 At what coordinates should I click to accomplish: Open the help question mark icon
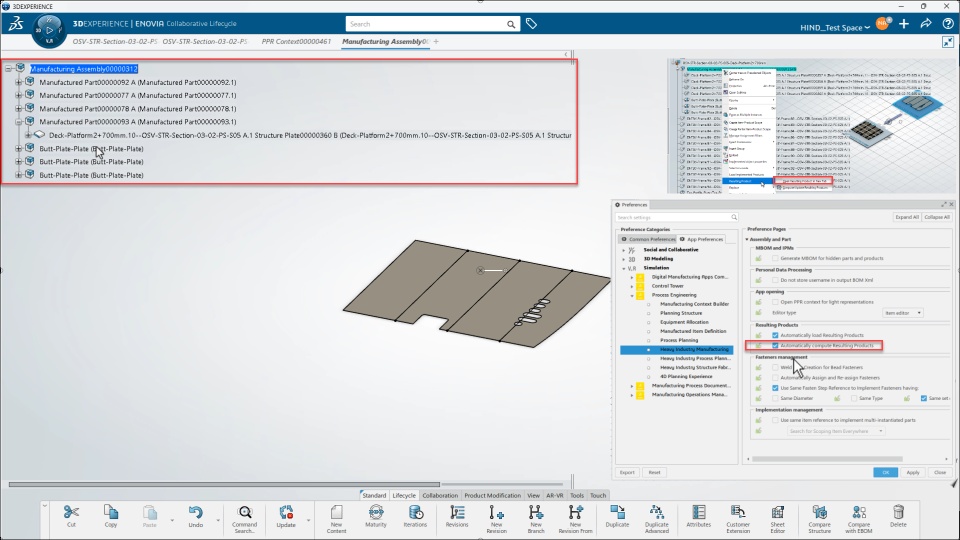point(948,24)
